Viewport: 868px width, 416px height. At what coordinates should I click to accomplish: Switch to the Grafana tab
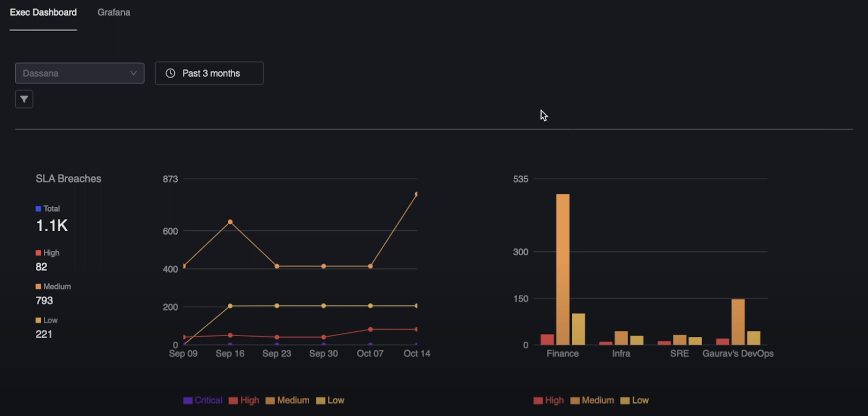point(114,12)
